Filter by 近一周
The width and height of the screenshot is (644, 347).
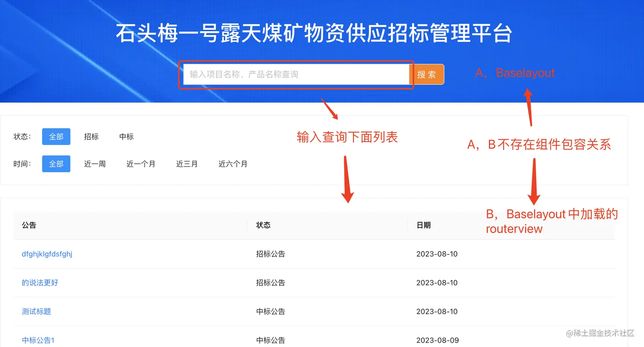click(x=95, y=164)
